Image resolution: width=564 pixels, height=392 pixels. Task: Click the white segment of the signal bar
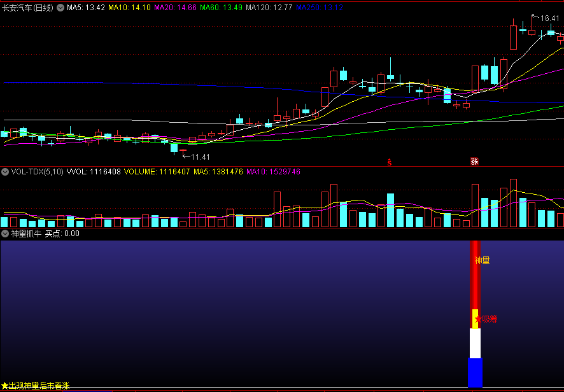(475, 344)
